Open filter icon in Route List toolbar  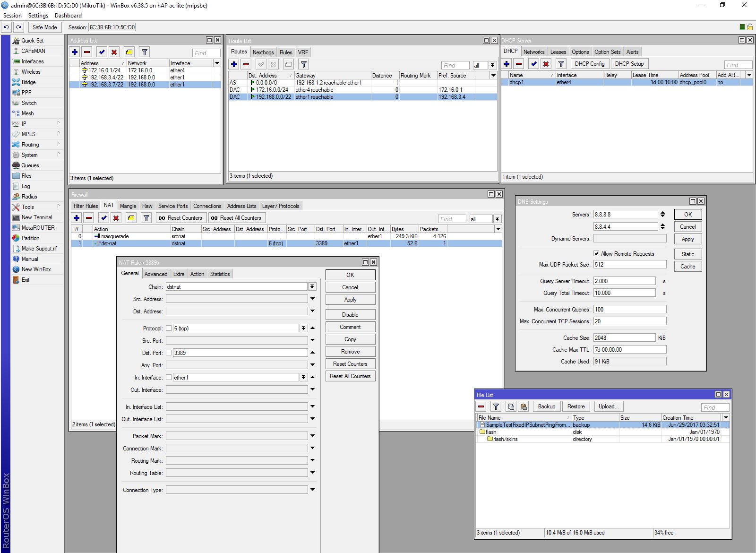304,64
